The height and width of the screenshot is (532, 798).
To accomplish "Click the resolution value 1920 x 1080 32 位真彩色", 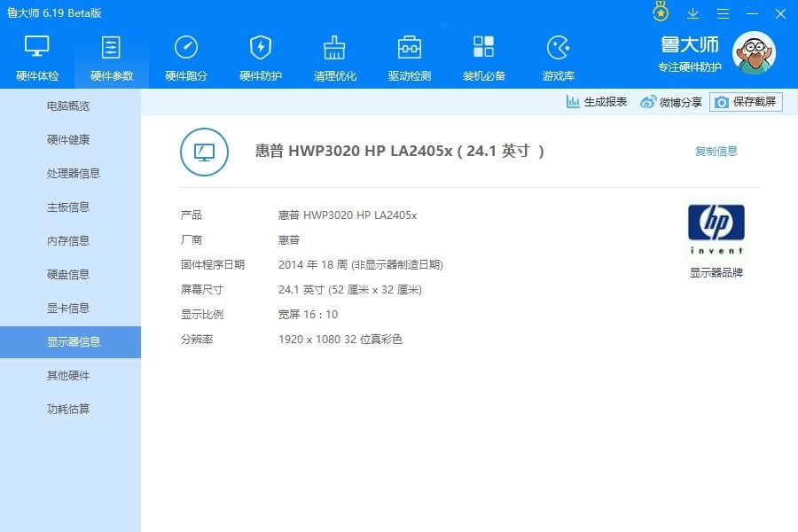I will 340,339.
